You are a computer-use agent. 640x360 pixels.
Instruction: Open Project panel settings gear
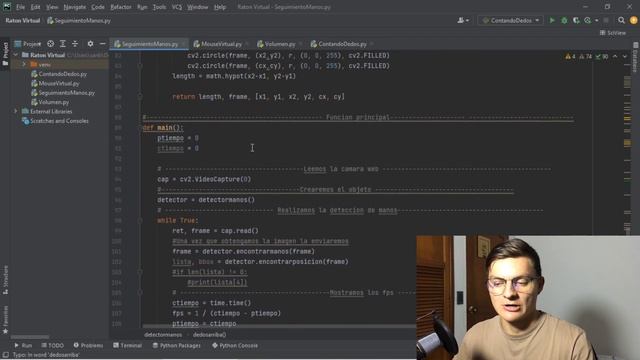pyautogui.click(x=90, y=44)
